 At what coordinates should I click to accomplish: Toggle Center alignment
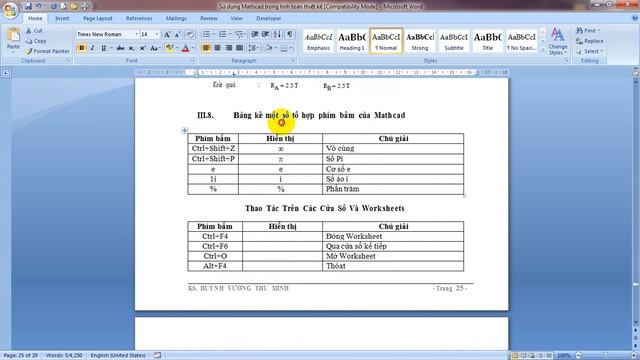[x=217, y=48]
